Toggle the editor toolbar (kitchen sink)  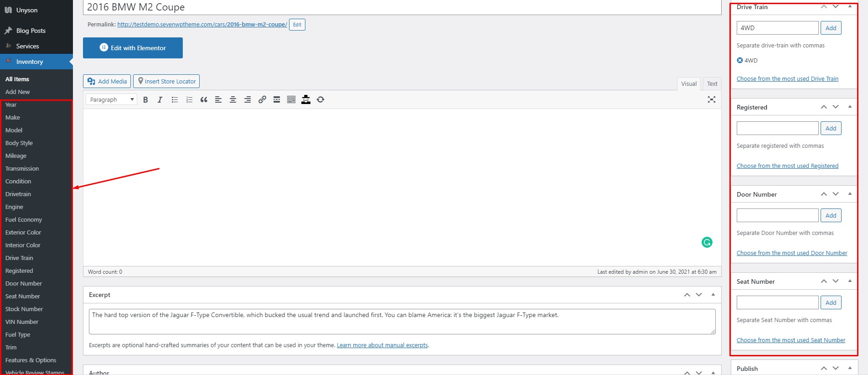click(x=291, y=99)
